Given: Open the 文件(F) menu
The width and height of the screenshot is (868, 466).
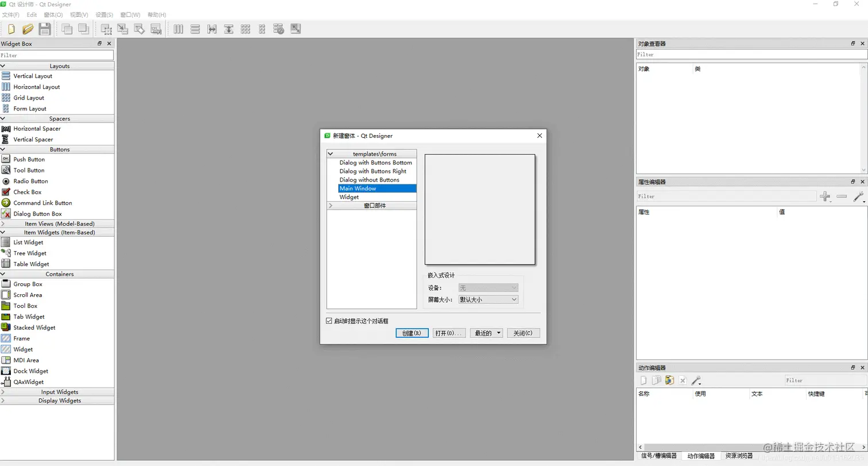Looking at the screenshot, I should coord(11,14).
